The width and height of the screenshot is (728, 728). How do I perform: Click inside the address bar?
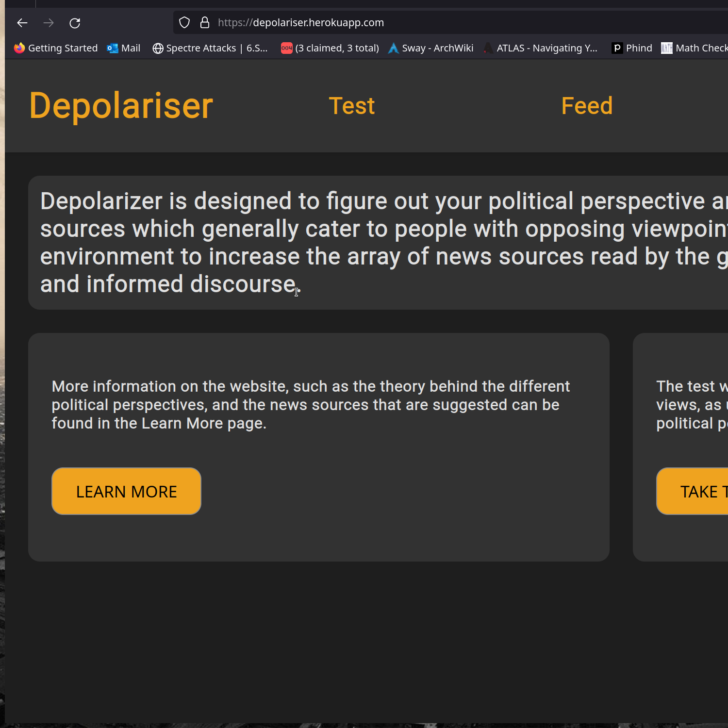[437, 22]
